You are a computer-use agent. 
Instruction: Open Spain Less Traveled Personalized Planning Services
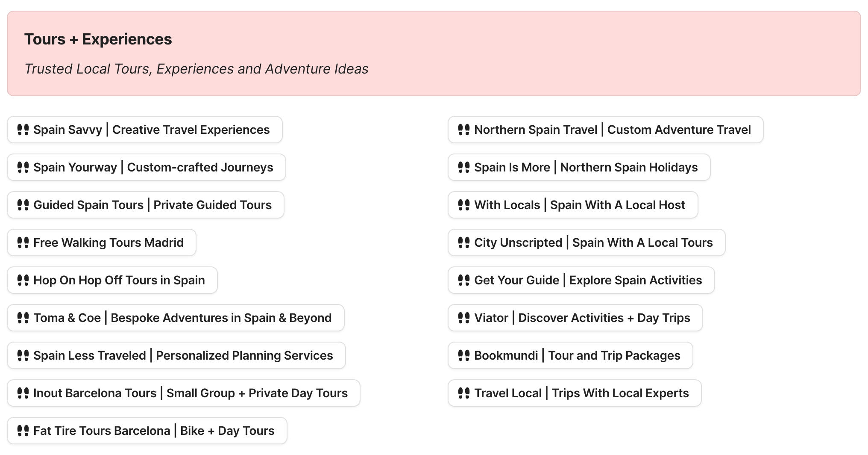pyautogui.click(x=183, y=355)
